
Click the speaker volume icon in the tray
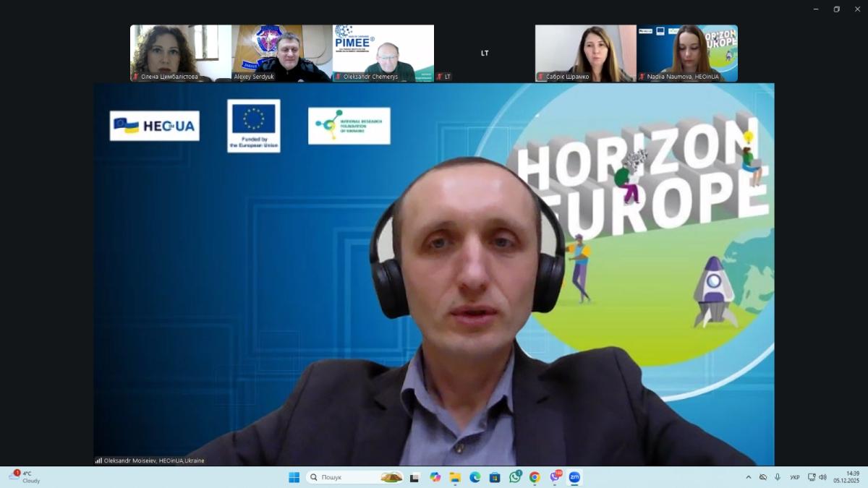tap(822, 477)
